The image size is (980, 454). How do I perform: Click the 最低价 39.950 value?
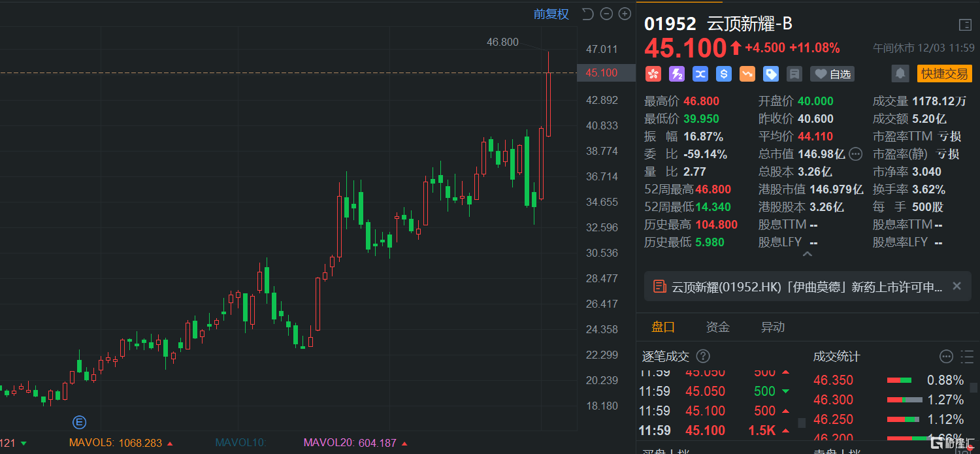702,119
